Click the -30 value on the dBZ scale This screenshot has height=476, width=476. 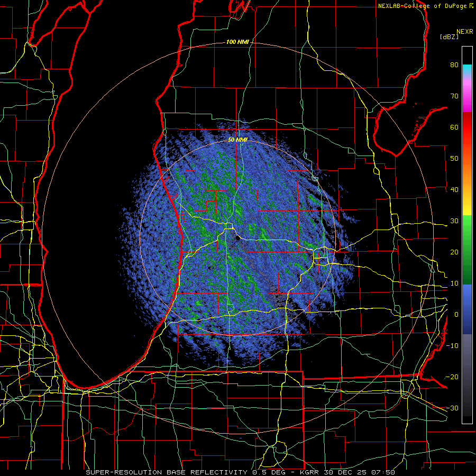pos(452,408)
